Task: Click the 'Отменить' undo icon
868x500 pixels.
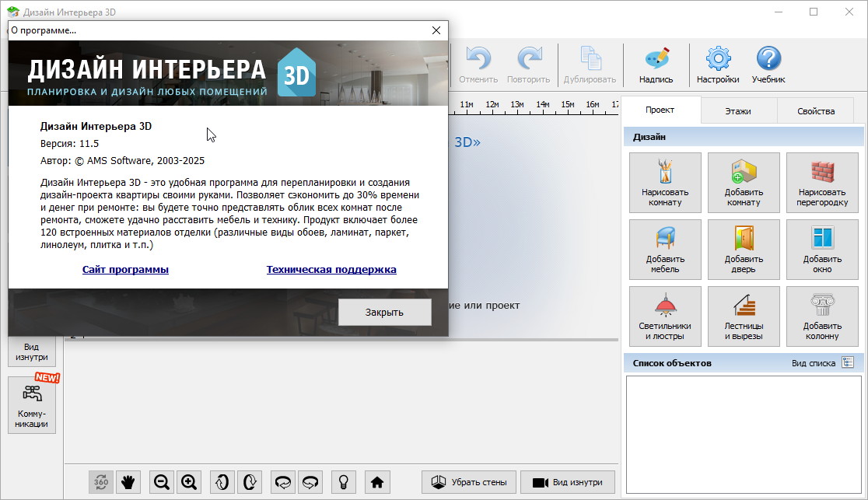Action: pos(478,65)
